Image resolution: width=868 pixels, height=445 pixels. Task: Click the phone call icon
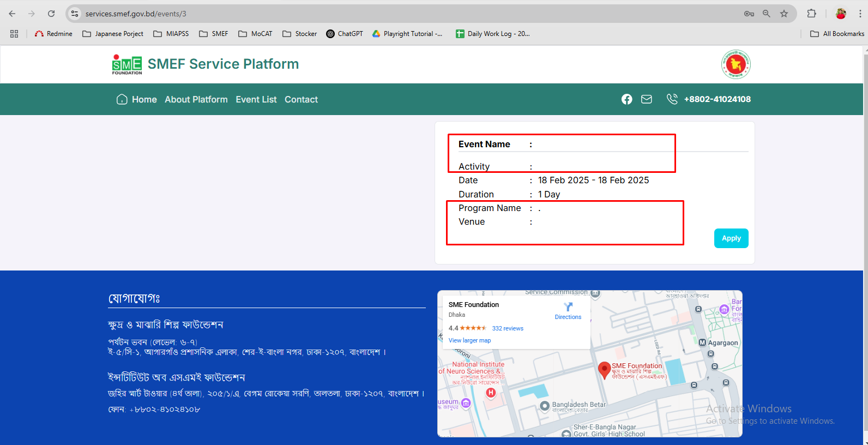pyautogui.click(x=672, y=99)
